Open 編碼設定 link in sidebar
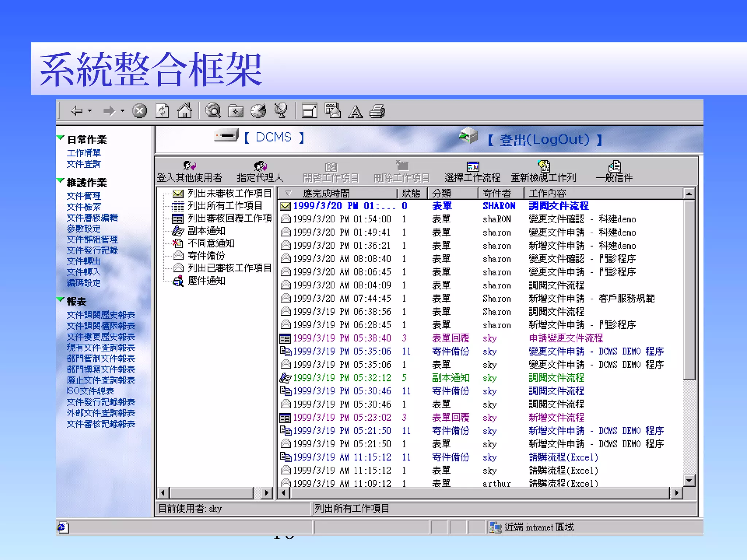 [84, 283]
